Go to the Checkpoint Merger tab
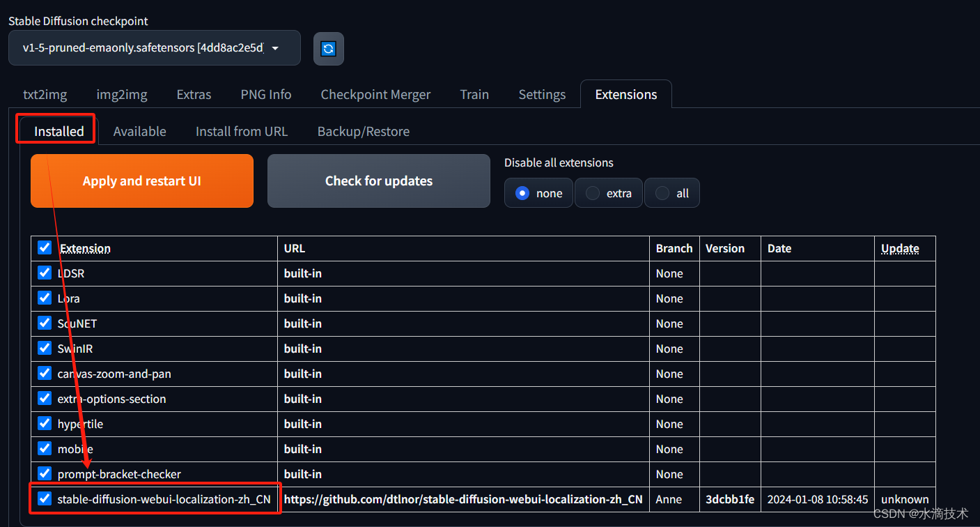 pos(375,94)
